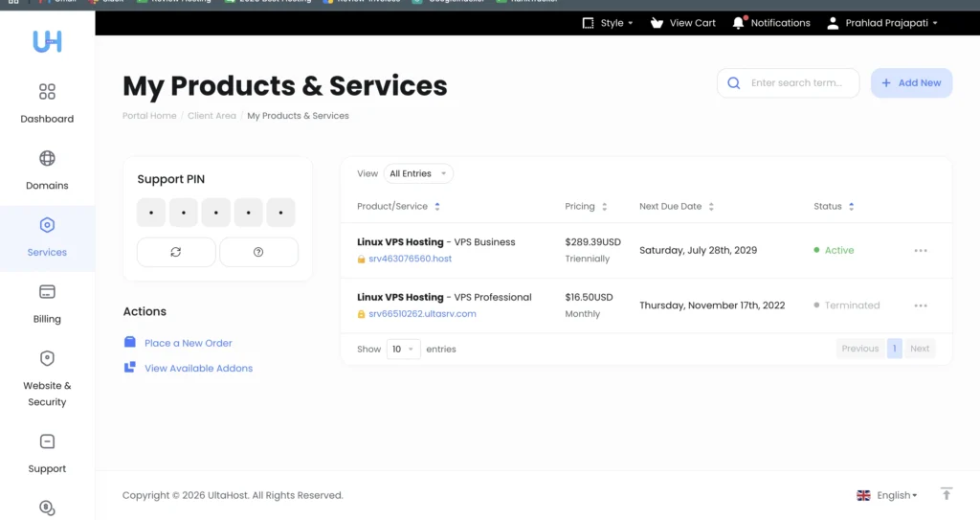Click lock icon beside srv66510262.ultasrv.com
This screenshot has height=520, width=980.
point(361,314)
